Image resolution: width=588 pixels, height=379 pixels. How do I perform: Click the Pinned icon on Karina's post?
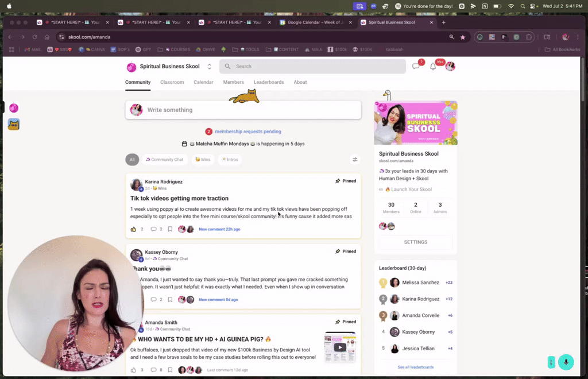[x=338, y=181]
